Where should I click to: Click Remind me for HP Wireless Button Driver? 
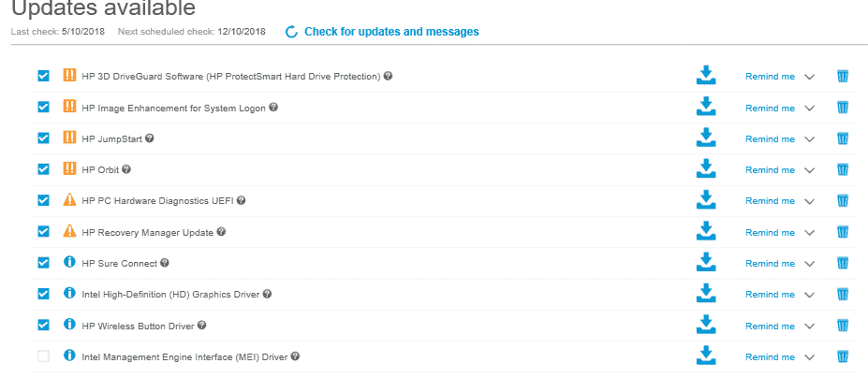[x=770, y=326]
